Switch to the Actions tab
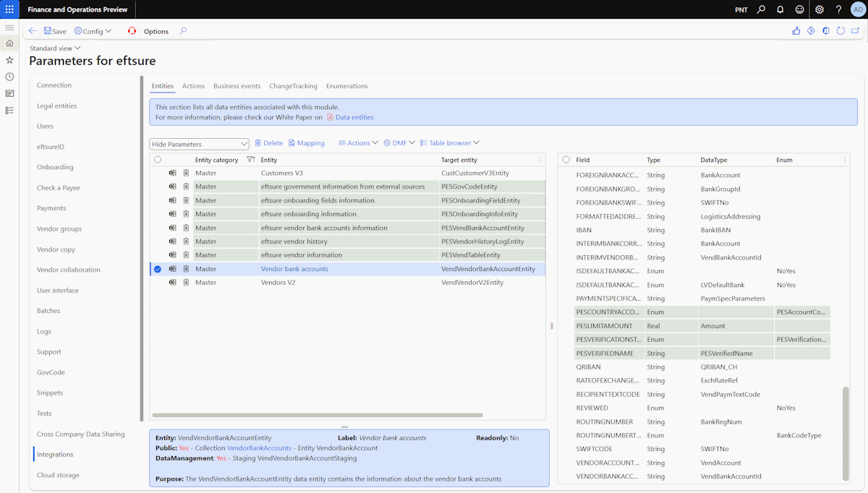Screen dimensions: 868x493 193,86
